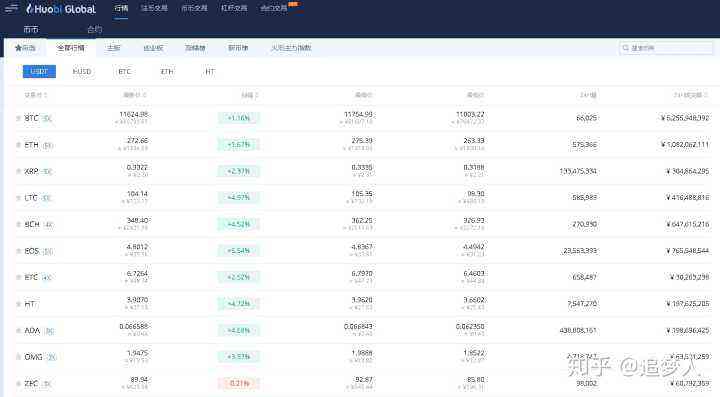
Task: Click the leverage badge next to XRP
Action: [x=48, y=171]
